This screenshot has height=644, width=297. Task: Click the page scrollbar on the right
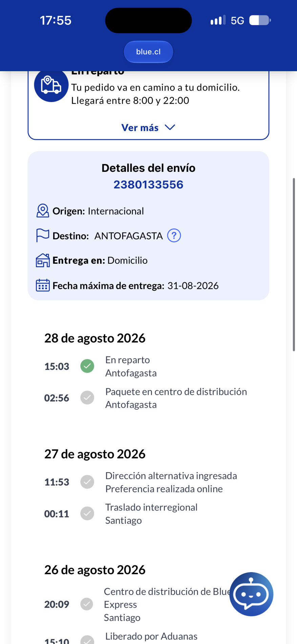[x=294, y=264]
